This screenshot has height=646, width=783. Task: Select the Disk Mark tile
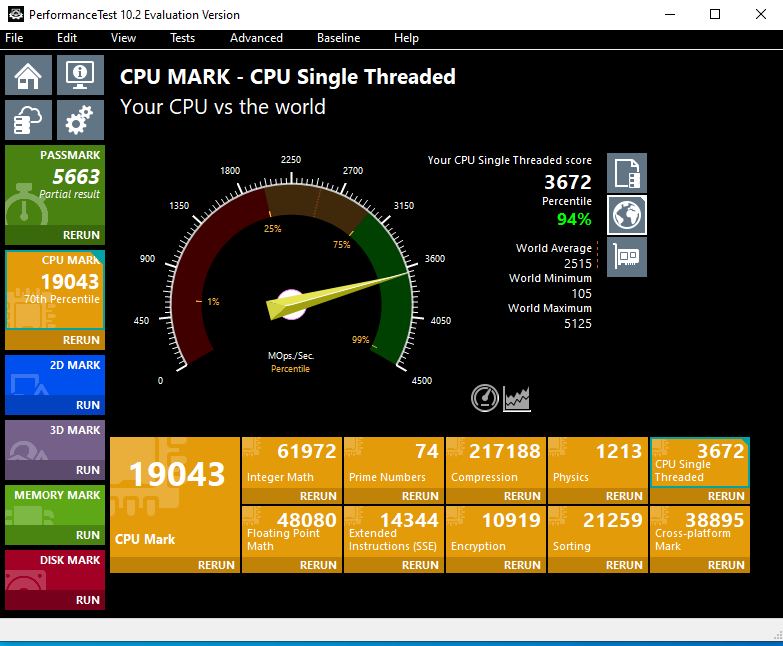(55, 570)
